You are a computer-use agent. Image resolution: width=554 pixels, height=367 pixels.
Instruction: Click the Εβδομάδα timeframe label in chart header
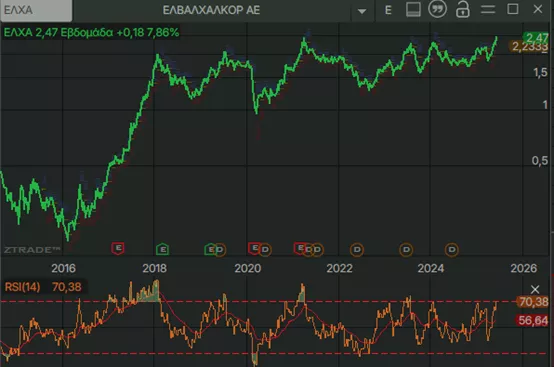[87, 32]
